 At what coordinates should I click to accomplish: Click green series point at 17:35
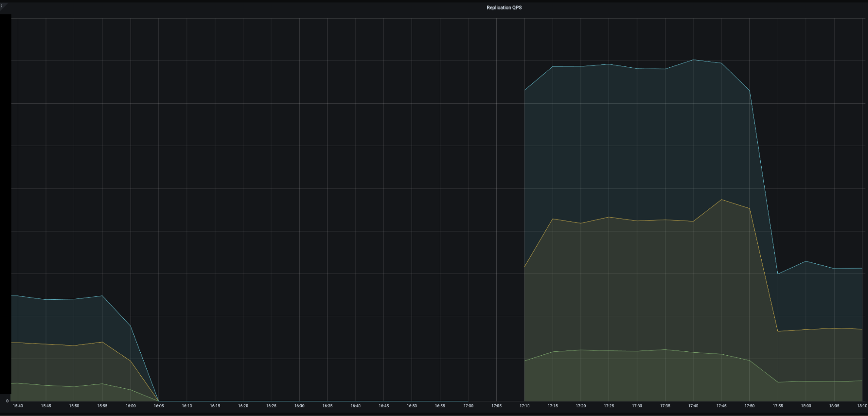point(665,350)
